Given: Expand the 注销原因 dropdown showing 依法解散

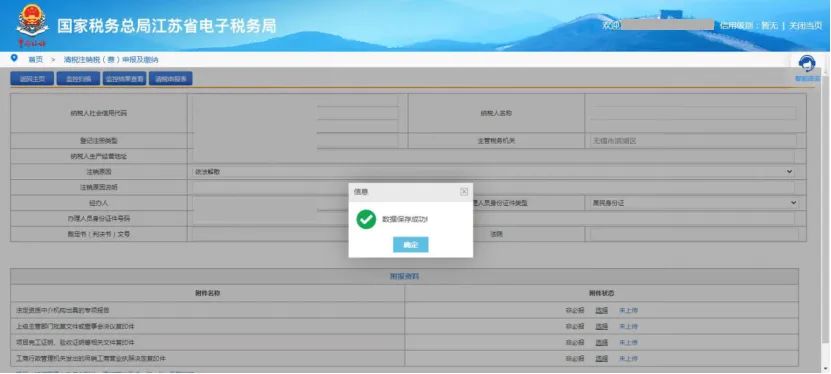Looking at the screenshot, I should pyautogui.click(x=493, y=172).
